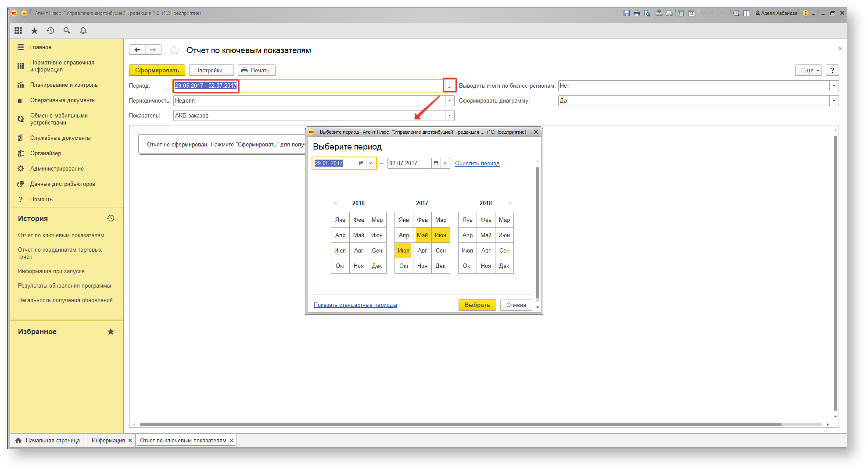Click the Print icon in title bar
This screenshot has height=470, width=868.
tap(637, 13)
